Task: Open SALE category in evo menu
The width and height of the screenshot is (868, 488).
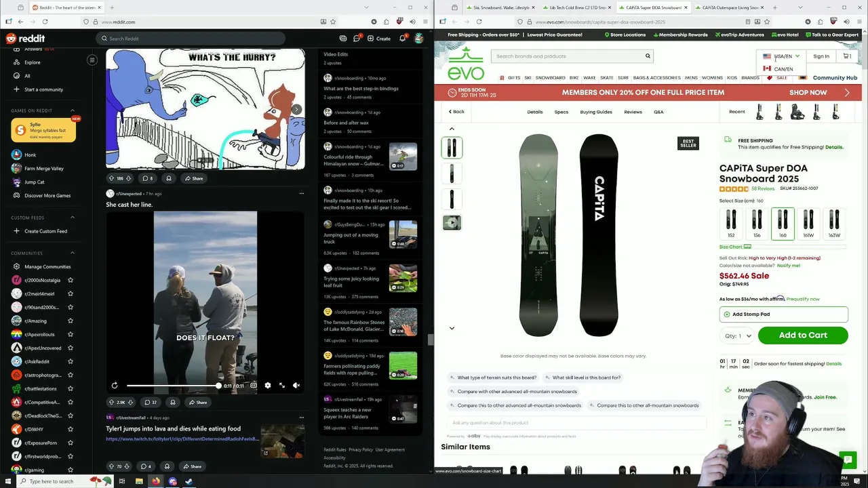Action: pyautogui.click(x=782, y=78)
